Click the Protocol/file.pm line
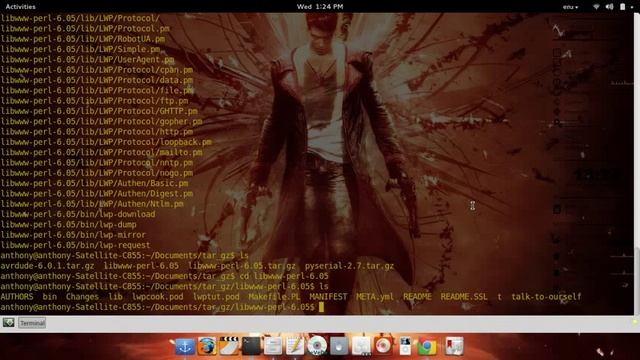This screenshot has width=640, height=360. click(x=97, y=91)
